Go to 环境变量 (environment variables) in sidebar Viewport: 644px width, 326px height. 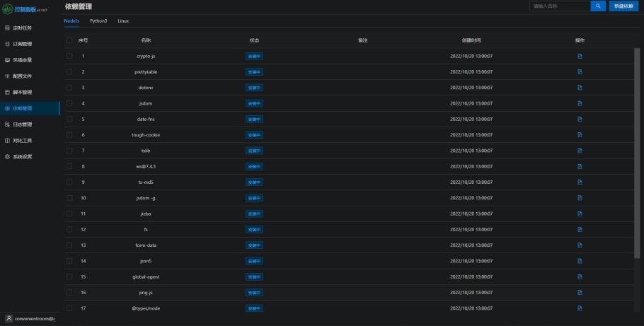[22, 60]
